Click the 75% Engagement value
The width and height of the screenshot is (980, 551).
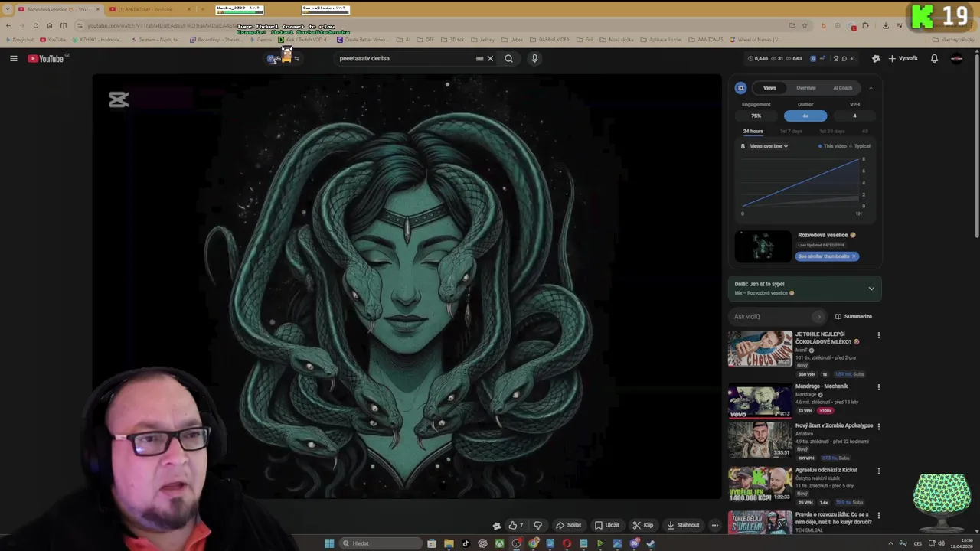(x=756, y=116)
